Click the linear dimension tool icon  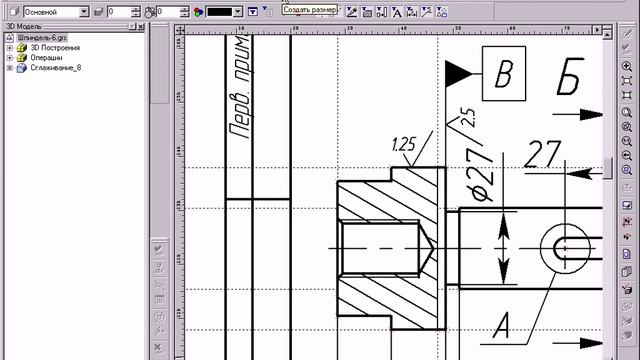click(x=381, y=12)
